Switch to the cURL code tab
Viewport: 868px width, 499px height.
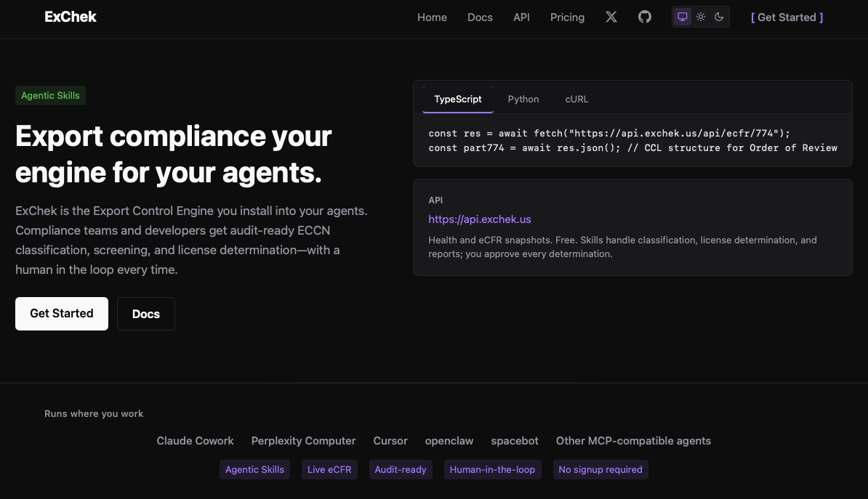(x=576, y=100)
